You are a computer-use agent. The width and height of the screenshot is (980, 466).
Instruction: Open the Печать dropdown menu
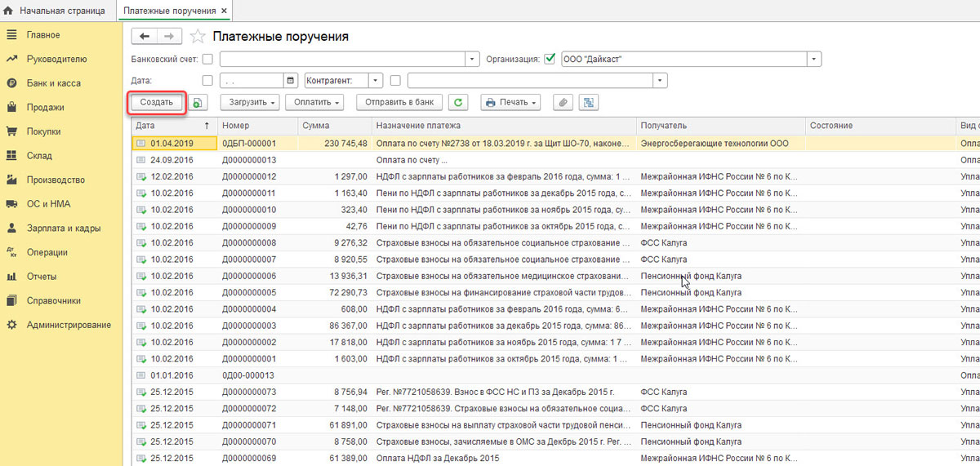coord(511,103)
